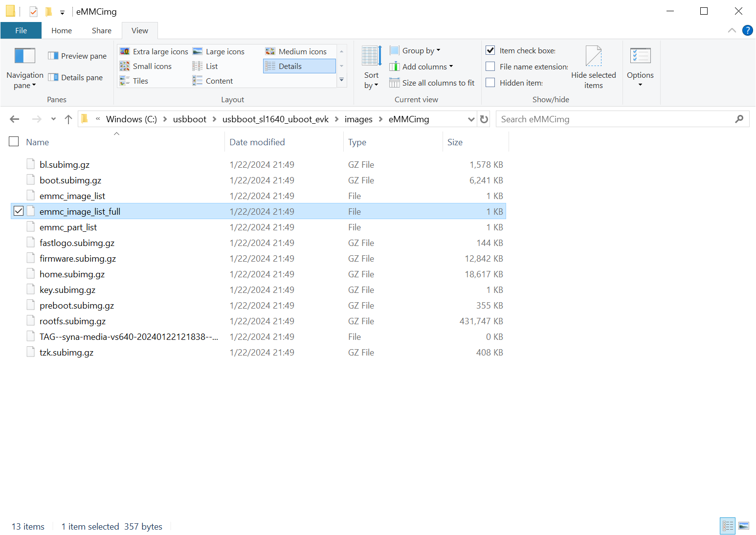Click Hide selected items icon
Screen dimensions: 756x535
coord(593,56)
